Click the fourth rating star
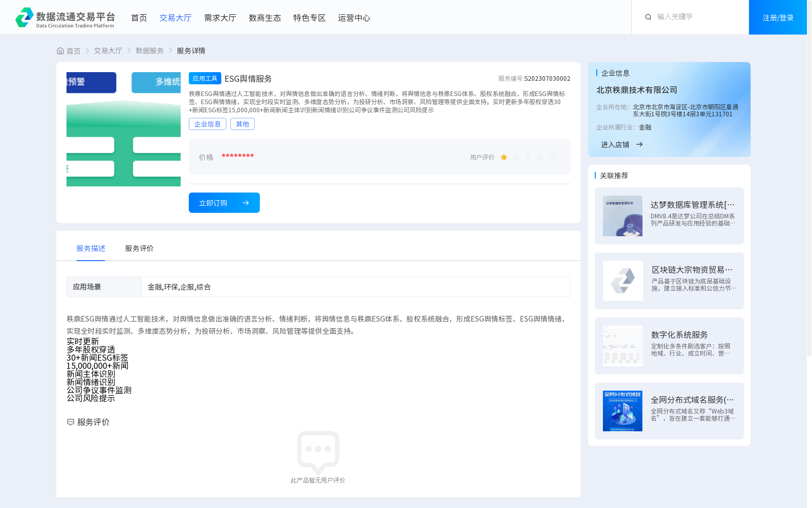812x508 pixels. click(x=540, y=157)
